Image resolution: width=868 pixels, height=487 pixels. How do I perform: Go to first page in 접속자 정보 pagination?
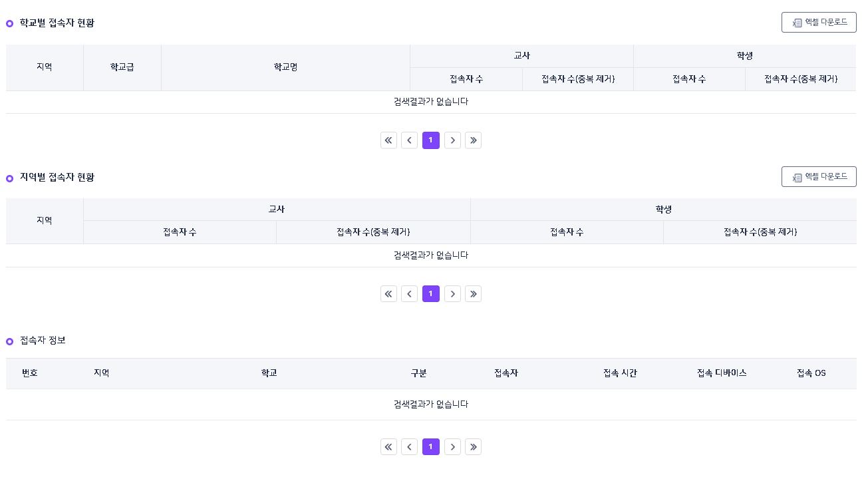[x=388, y=447]
